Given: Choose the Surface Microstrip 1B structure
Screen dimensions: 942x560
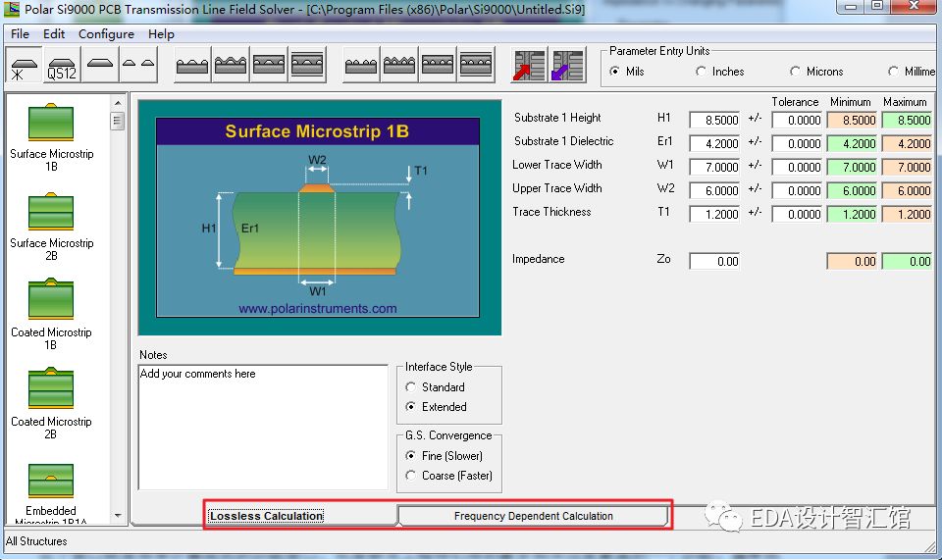Looking at the screenshot, I should click(x=51, y=137).
